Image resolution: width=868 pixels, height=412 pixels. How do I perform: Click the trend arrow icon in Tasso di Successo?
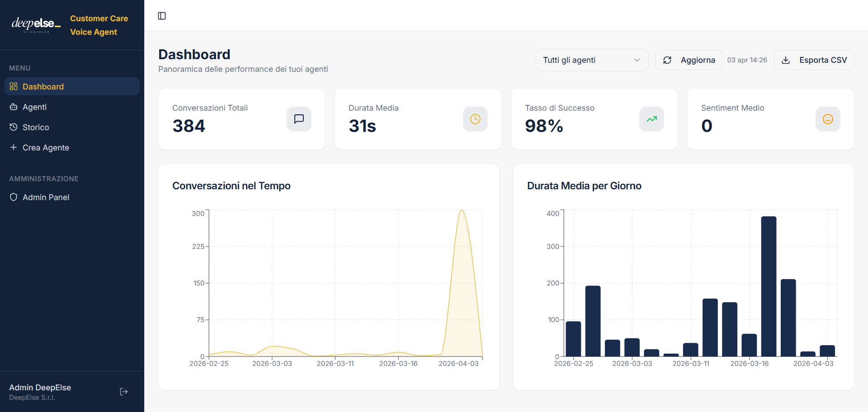(x=651, y=119)
